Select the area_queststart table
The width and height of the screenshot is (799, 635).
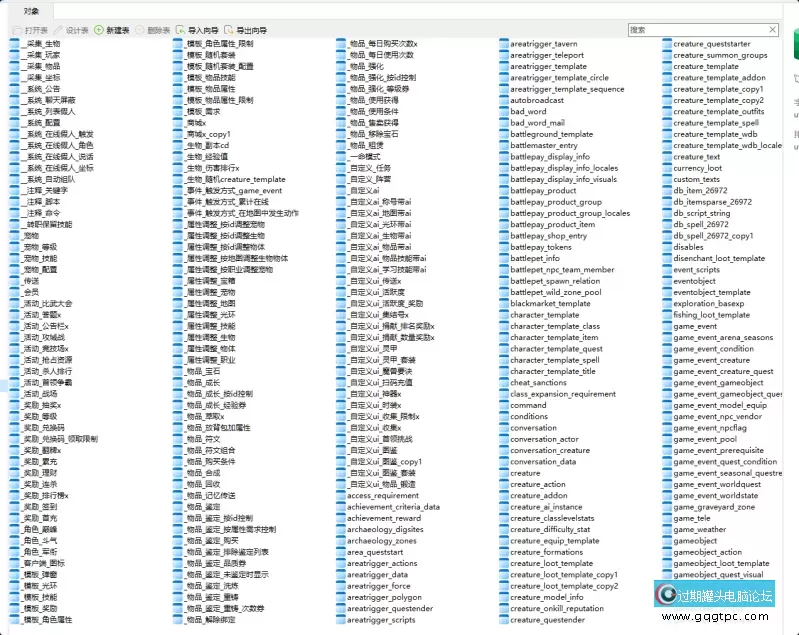375,551
